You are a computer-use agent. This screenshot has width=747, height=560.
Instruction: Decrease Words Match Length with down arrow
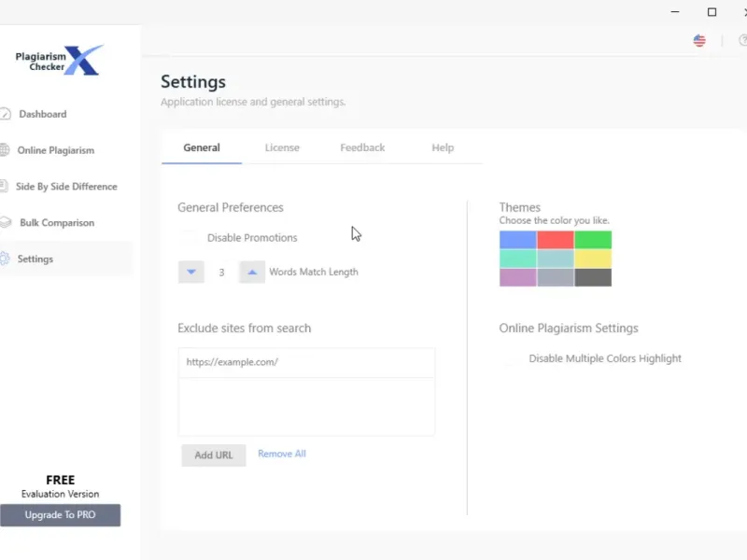[x=191, y=273]
